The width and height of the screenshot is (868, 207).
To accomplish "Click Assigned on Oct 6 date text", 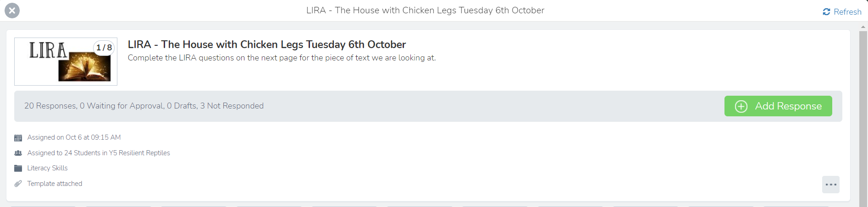I will click(74, 137).
